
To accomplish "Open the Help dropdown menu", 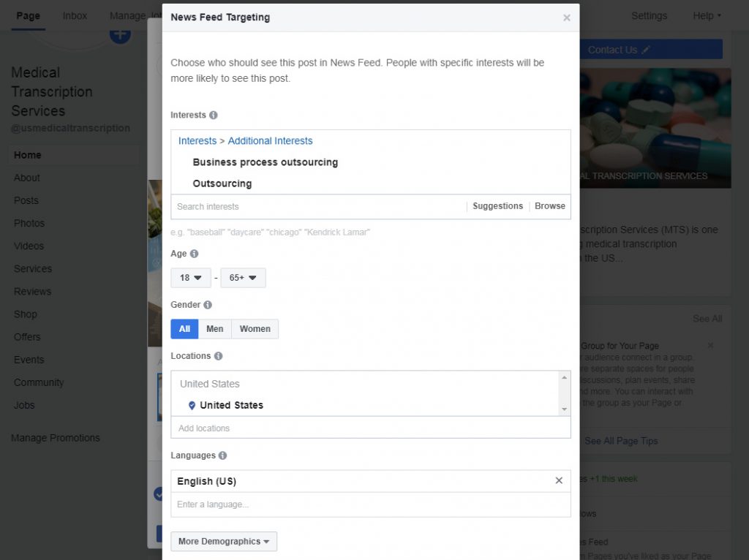I will point(707,16).
